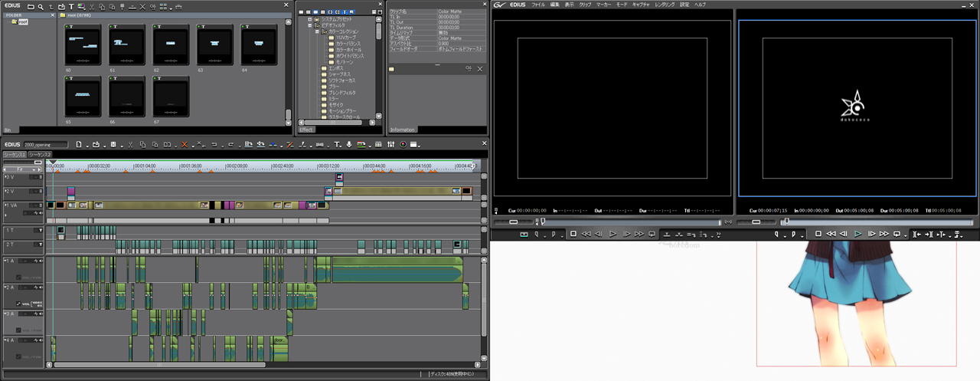This screenshot has width=980, height=381.
Task: Click the undo arrow in timeline toolbar
Action: (x=214, y=145)
